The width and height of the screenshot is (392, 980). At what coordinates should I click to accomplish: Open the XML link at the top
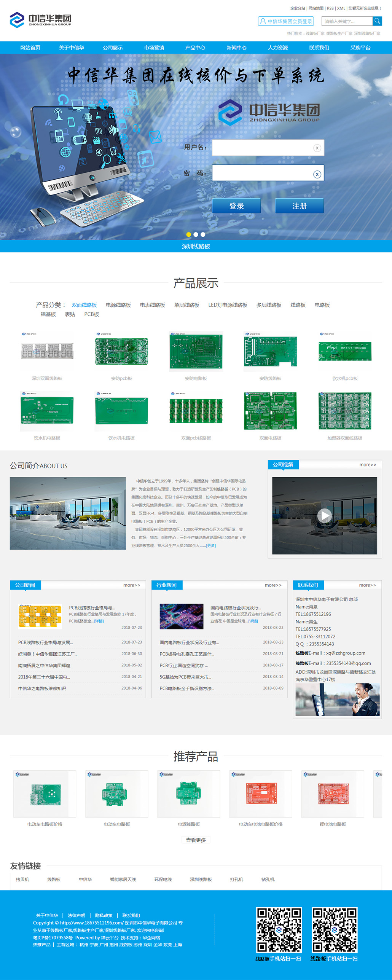341,8
